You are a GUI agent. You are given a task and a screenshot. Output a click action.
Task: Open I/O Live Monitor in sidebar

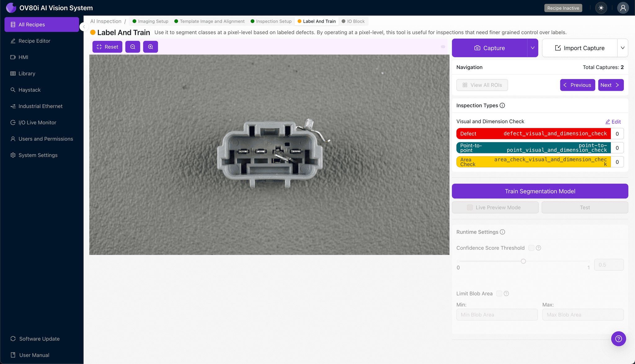(x=37, y=122)
